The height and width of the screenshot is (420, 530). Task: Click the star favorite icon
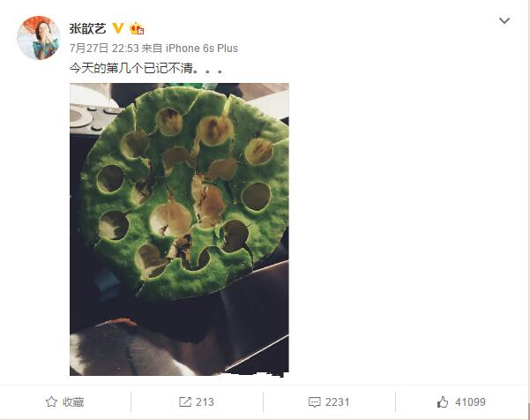point(51,401)
